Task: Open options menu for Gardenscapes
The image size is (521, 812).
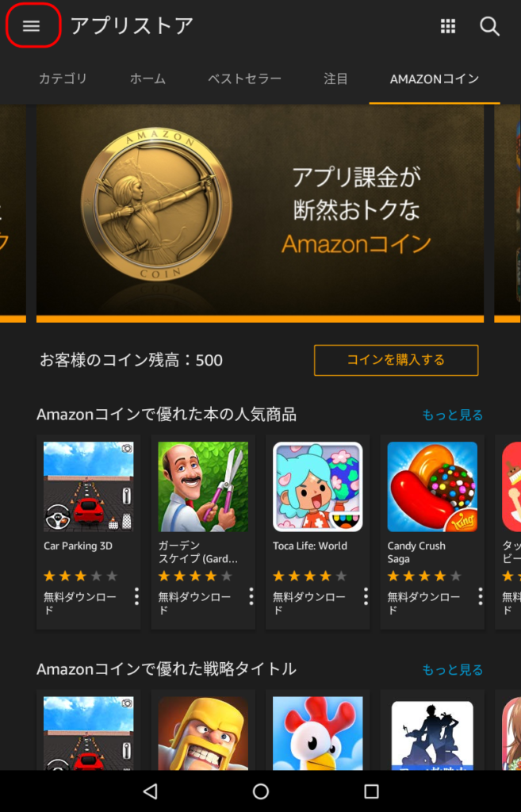Action: coord(251,596)
